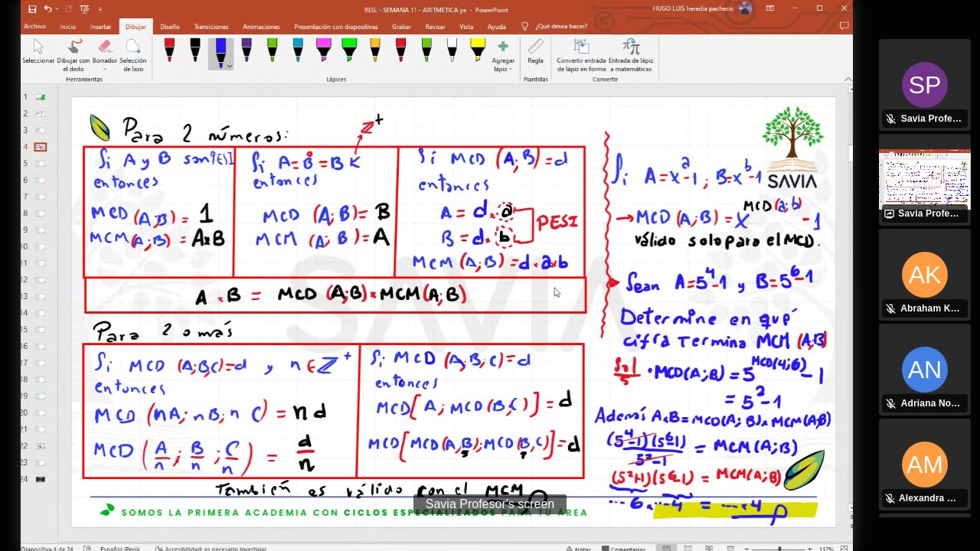Select the purple pen
The width and height of the screenshot is (980, 551).
tap(247, 51)
